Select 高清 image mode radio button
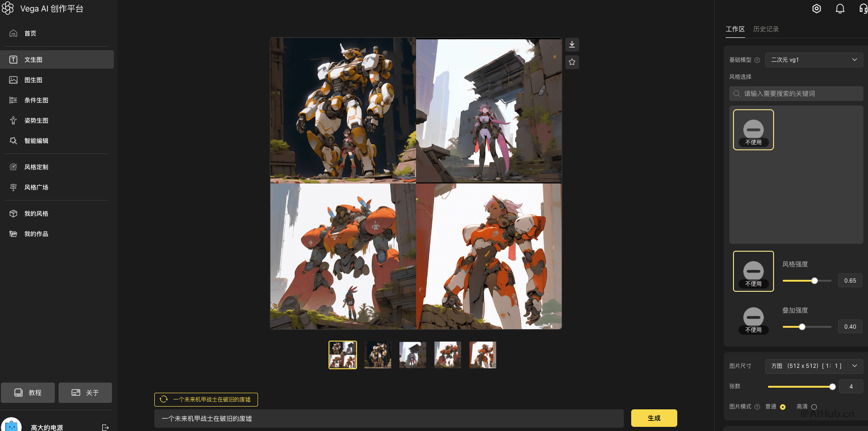 tap(814, 407)
